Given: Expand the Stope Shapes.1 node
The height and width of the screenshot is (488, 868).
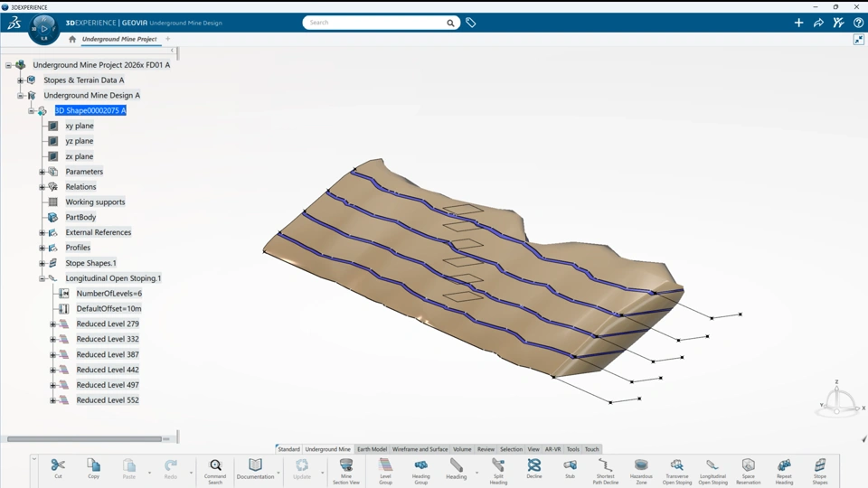Looking at the screenshot, I should tap(42, 263).
